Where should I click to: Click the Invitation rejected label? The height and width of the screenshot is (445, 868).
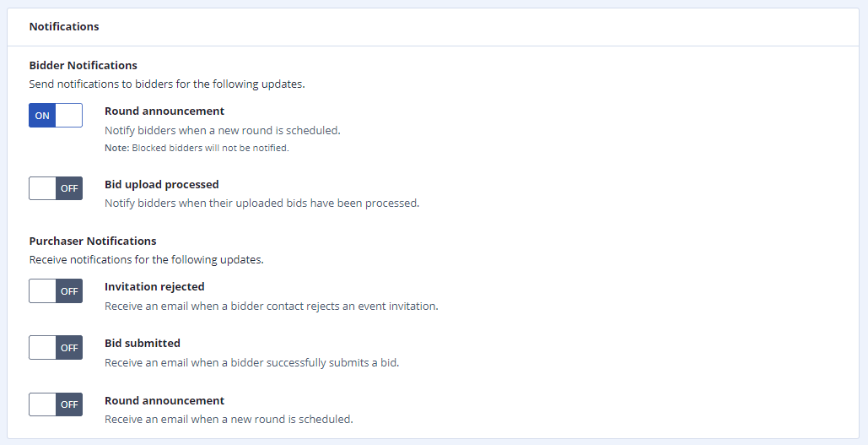[x=154, y=286]
